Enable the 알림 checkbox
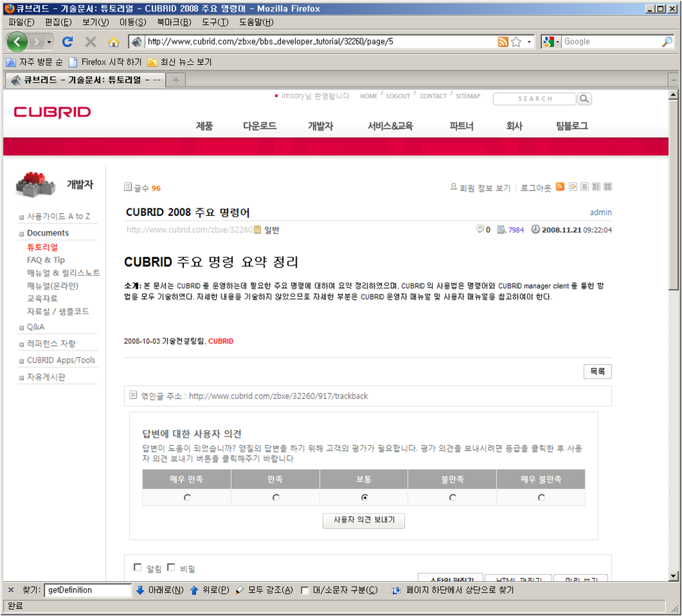682x616 pixels. [138, 568]
